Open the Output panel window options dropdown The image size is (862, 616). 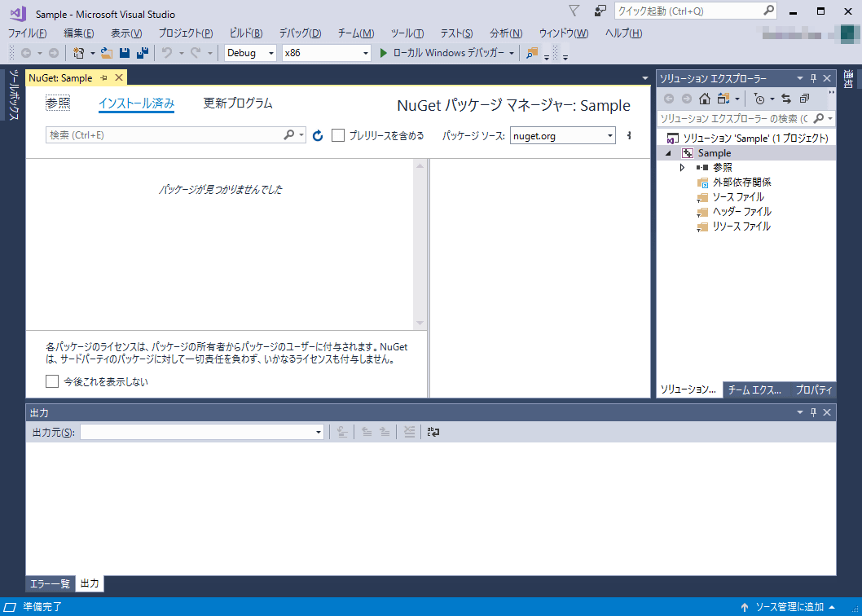pos(800,412)
